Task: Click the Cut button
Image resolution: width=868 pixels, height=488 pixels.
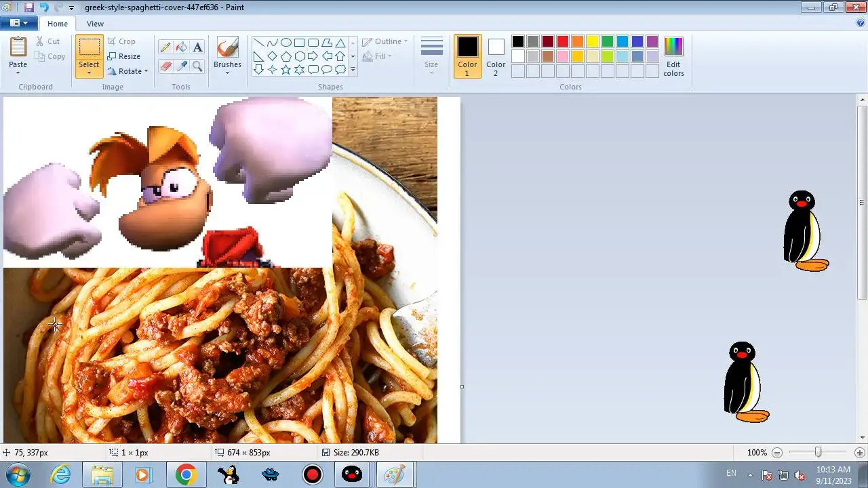Action: pyautogui.click(x=47, y=41)
